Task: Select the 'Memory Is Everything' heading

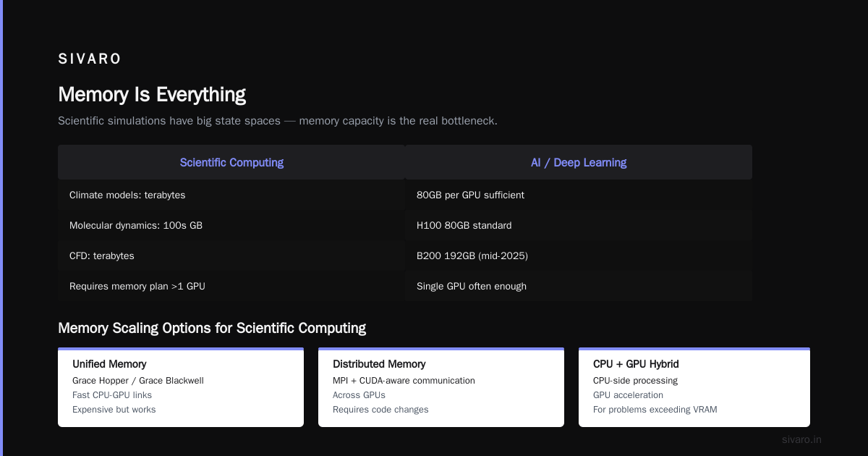Action: 152,95
